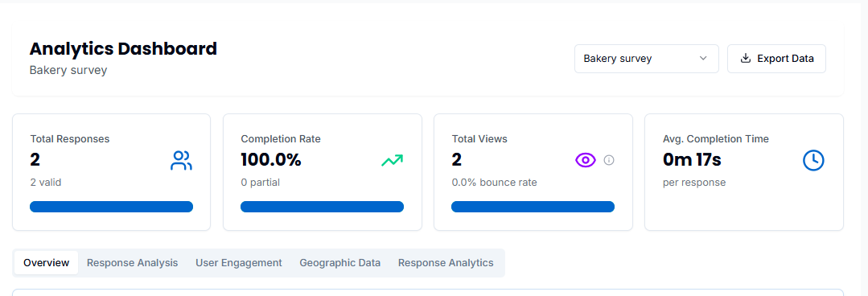Click the green trending-up arrow icon
Screen dimensions: 868x296
click(392, 160)
